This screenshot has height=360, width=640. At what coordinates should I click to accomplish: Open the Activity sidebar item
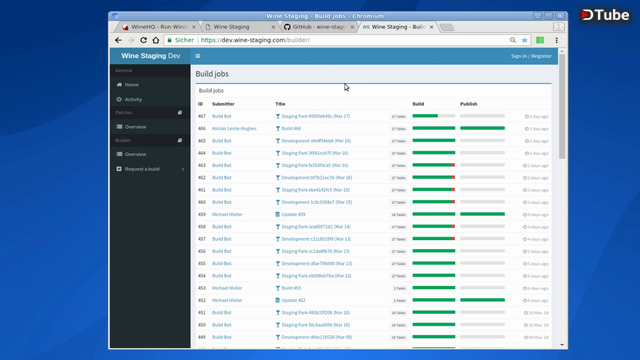(133, 100)
